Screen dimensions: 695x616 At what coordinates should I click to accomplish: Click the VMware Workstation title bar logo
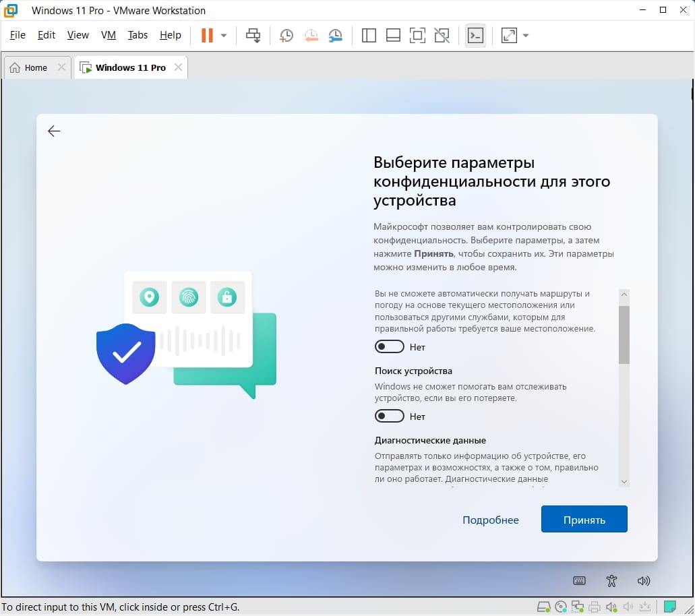coord(11,11)
